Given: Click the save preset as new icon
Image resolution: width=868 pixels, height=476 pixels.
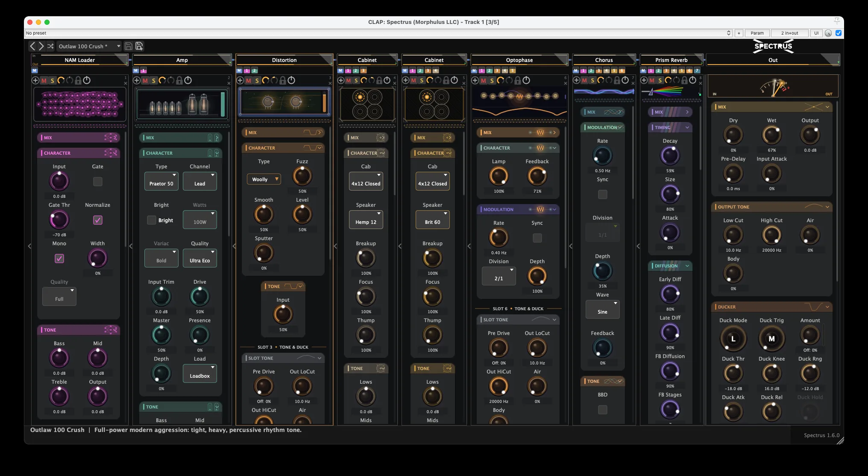Looking at the screenshot, I should pos(139,46).
